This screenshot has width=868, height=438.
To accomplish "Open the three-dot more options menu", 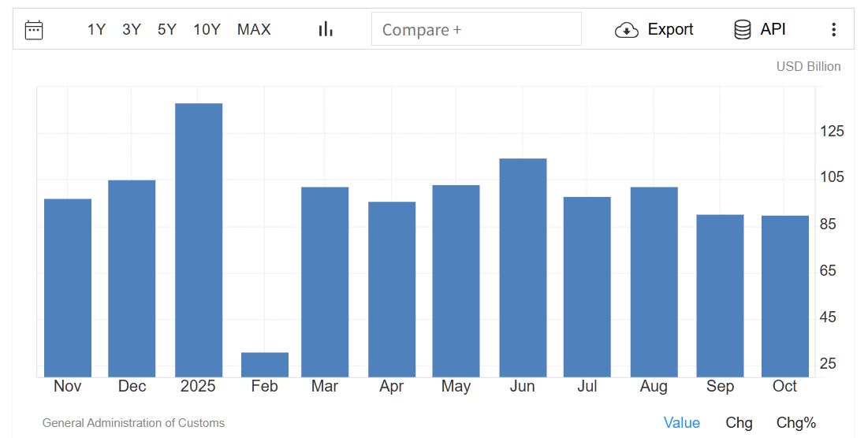I will tap(833, 30).
